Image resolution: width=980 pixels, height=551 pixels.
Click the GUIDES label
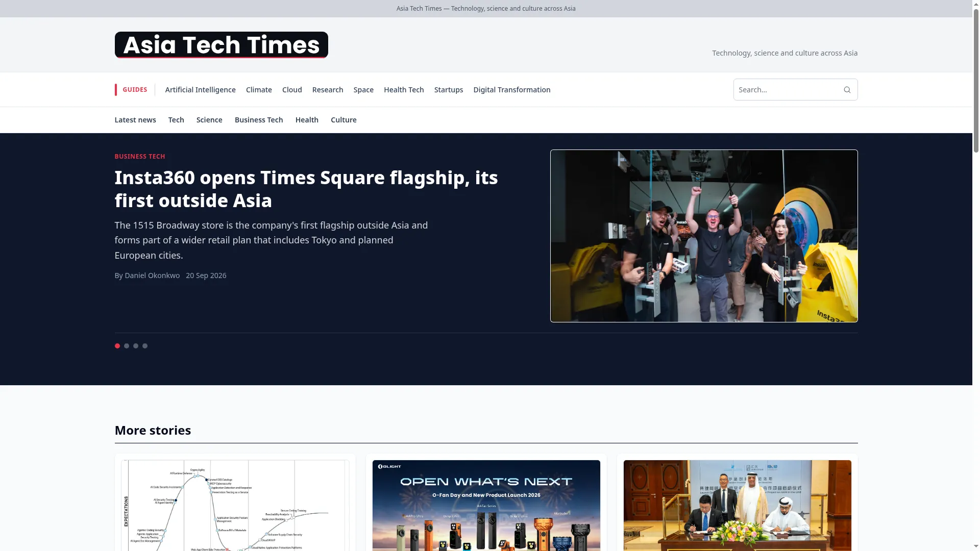[x=135, y=90]
